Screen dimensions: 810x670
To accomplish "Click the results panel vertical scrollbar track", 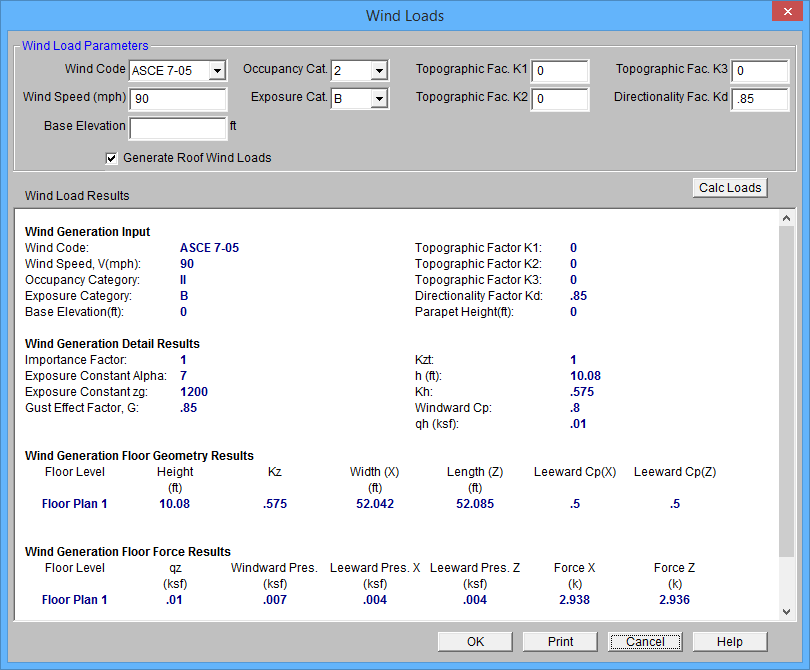I will click(786, 582).
